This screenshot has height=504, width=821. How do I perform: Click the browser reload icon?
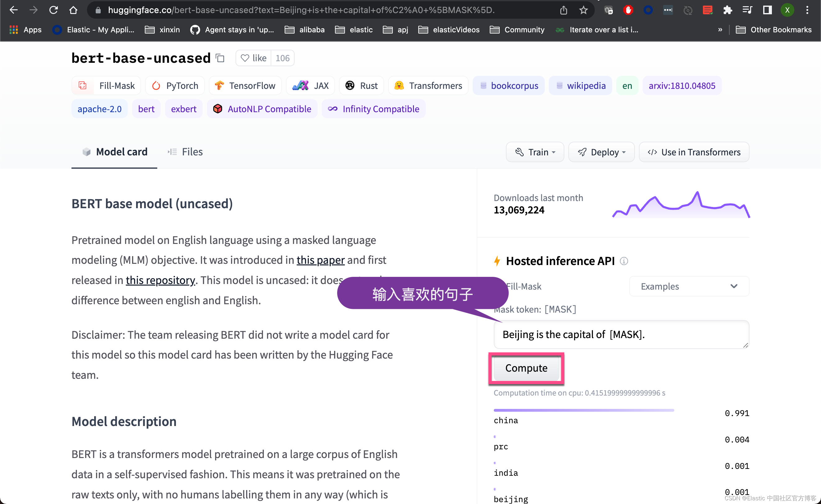pyautogui.click(x=53, y=10)
